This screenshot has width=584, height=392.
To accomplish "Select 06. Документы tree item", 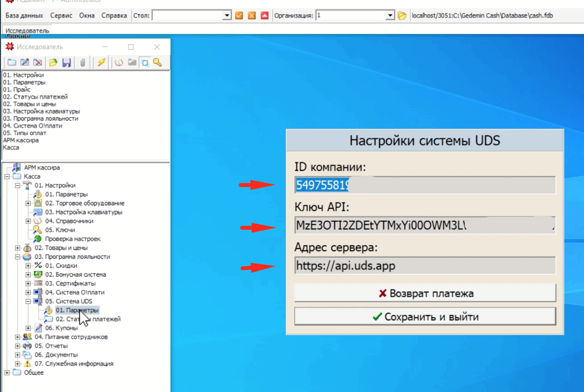I will pos(56,355).
